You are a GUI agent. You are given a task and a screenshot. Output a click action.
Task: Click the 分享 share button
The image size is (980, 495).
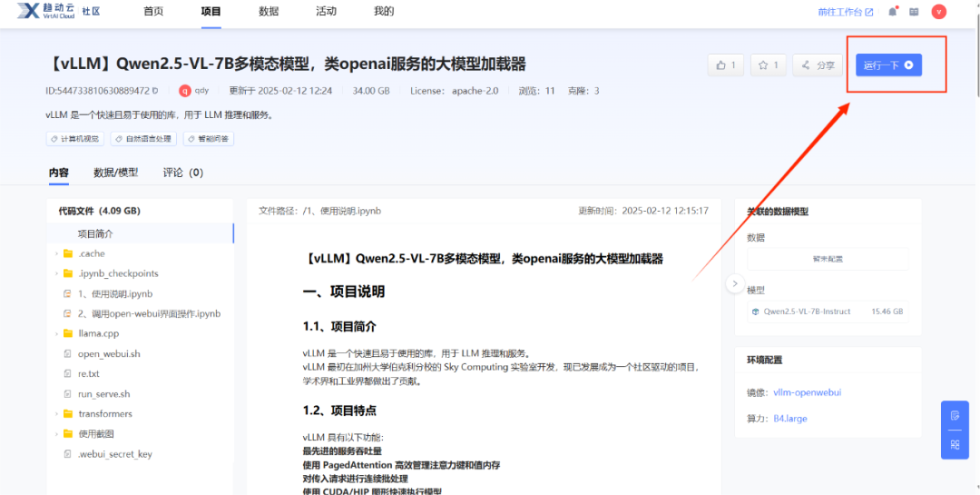818,65
